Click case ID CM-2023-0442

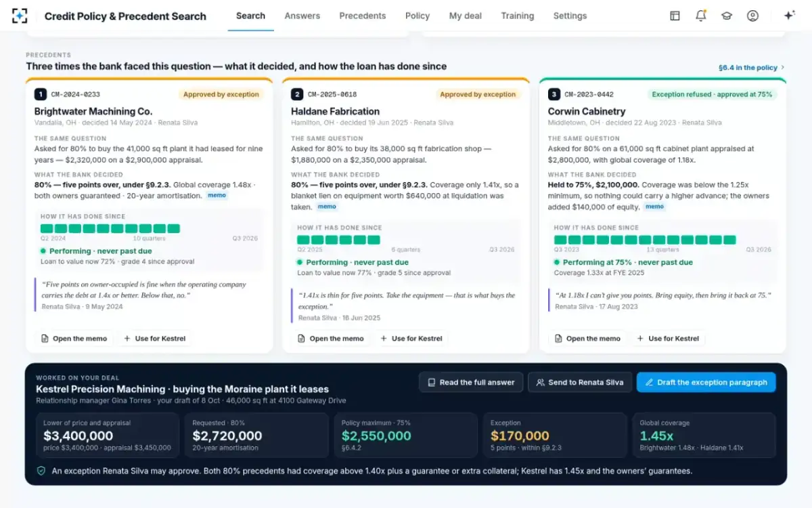tap(589, 95)
